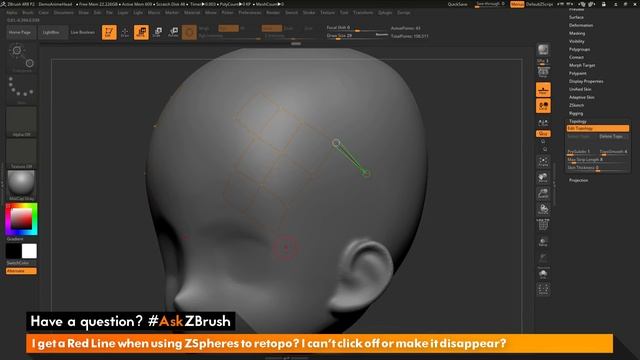Expand the Deformation subpalette
The height and width of the screenshot is (360, 640).
581,25
